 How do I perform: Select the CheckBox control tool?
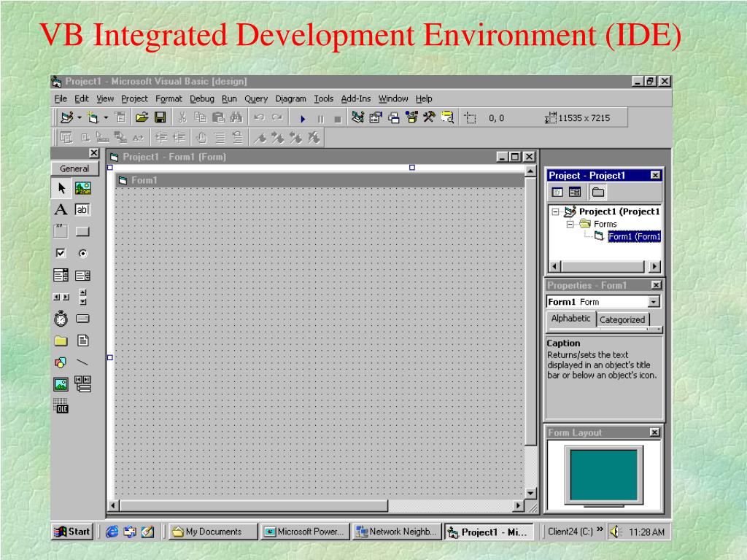(61, 253)
